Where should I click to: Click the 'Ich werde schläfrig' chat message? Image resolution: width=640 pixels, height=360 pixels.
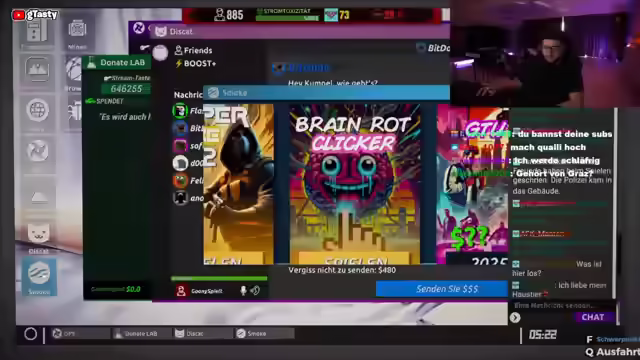point(556,160)
